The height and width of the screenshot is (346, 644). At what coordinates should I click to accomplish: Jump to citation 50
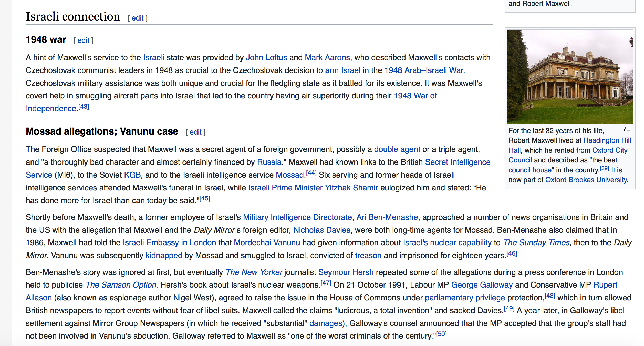point(441,334)
